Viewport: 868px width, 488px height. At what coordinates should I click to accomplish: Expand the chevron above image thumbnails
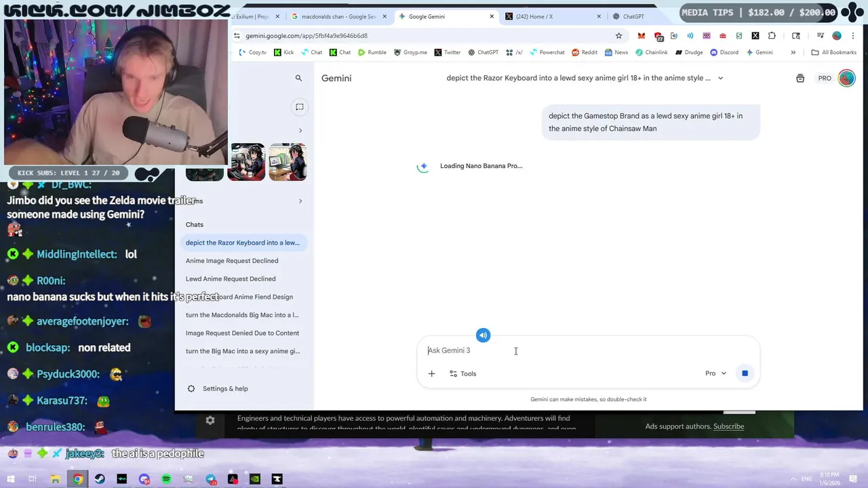point(300,130)
